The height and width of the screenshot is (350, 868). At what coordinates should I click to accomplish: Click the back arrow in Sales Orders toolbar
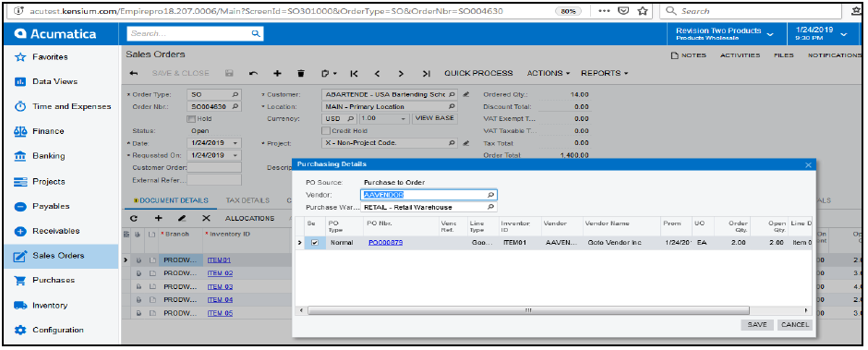point(133,73)
